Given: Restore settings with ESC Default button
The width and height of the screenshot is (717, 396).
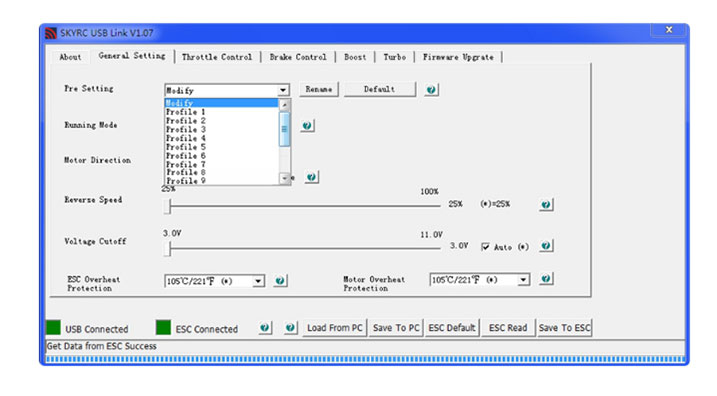Looking at the screenshot, I should tap(452, 328).
